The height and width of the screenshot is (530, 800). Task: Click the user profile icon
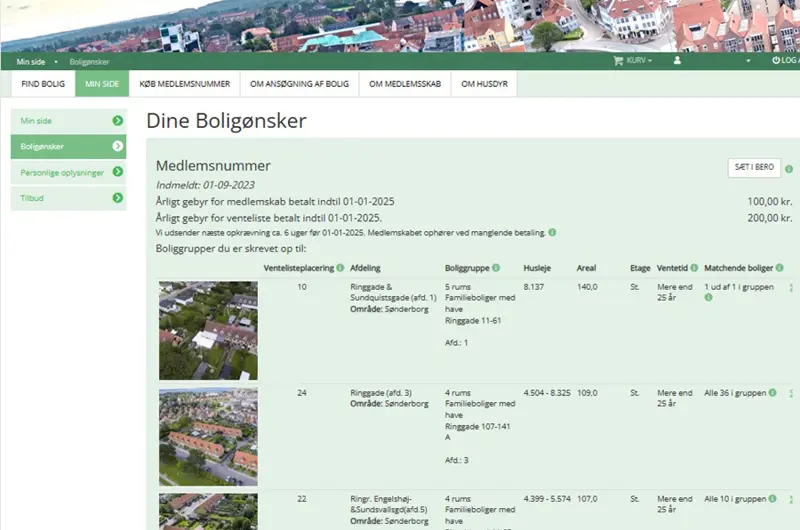coord(677,61)
